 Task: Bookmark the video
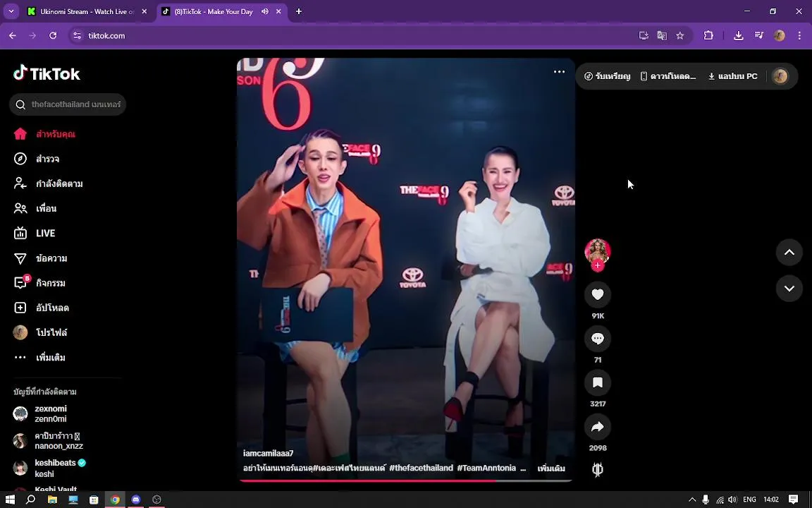coord(598,382)
